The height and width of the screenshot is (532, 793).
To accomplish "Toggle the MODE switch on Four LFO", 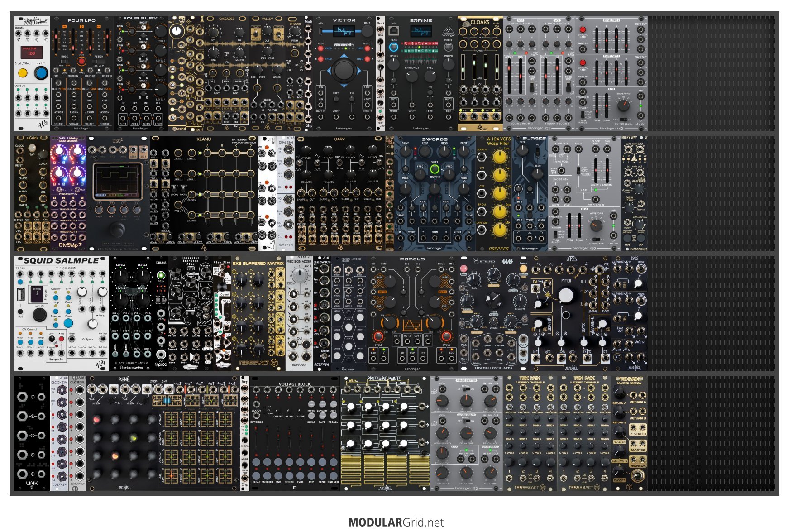I will pyautogui.click(x=64, y=61).
